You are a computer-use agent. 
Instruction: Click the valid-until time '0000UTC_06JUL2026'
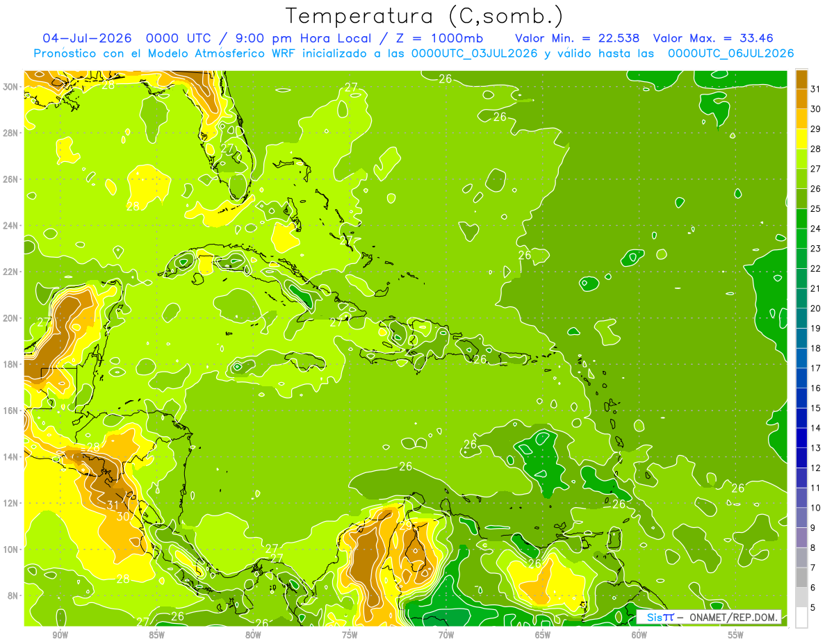tap(730, 53)
